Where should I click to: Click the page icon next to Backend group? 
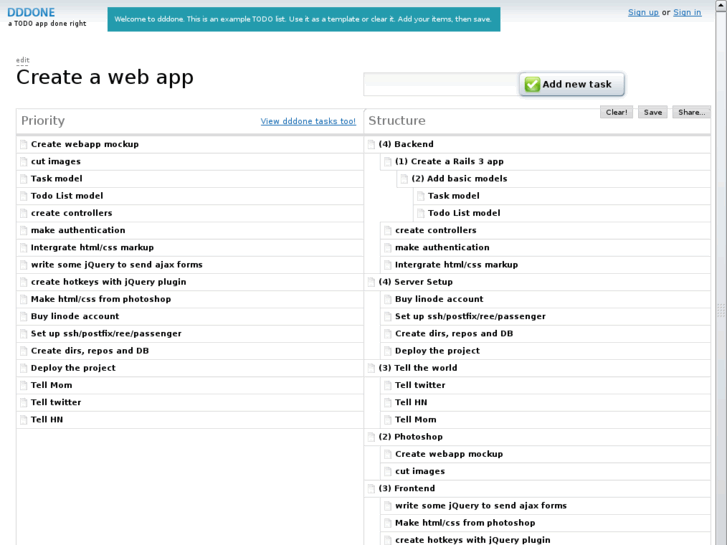coord(371,144)
